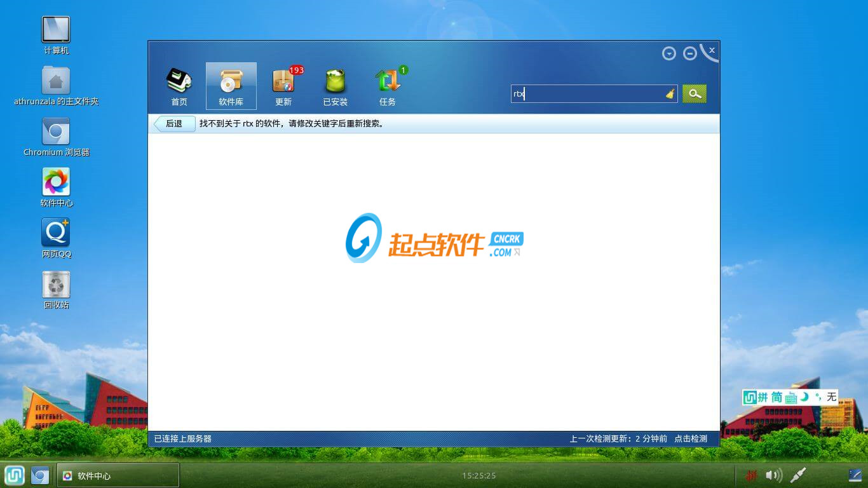Click the network connection tray icon
Image resolution: width=868 pixels, height=488 pixels.
798,475
